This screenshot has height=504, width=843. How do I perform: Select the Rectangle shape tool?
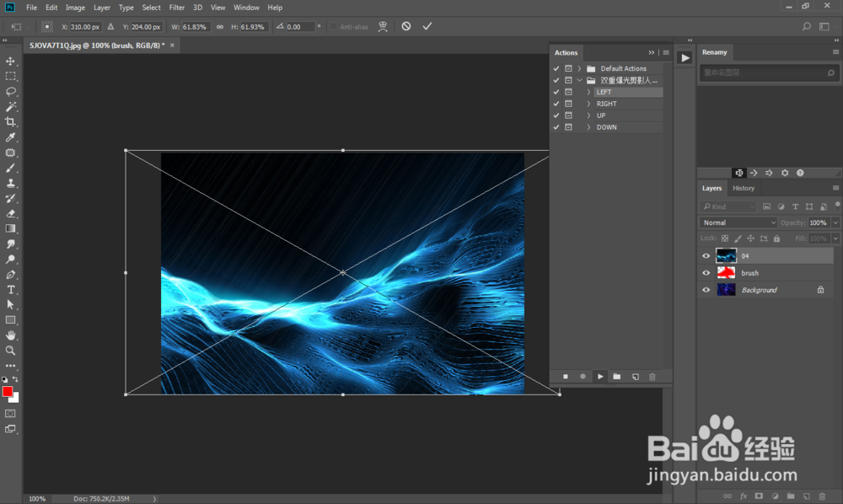(10, 319)
